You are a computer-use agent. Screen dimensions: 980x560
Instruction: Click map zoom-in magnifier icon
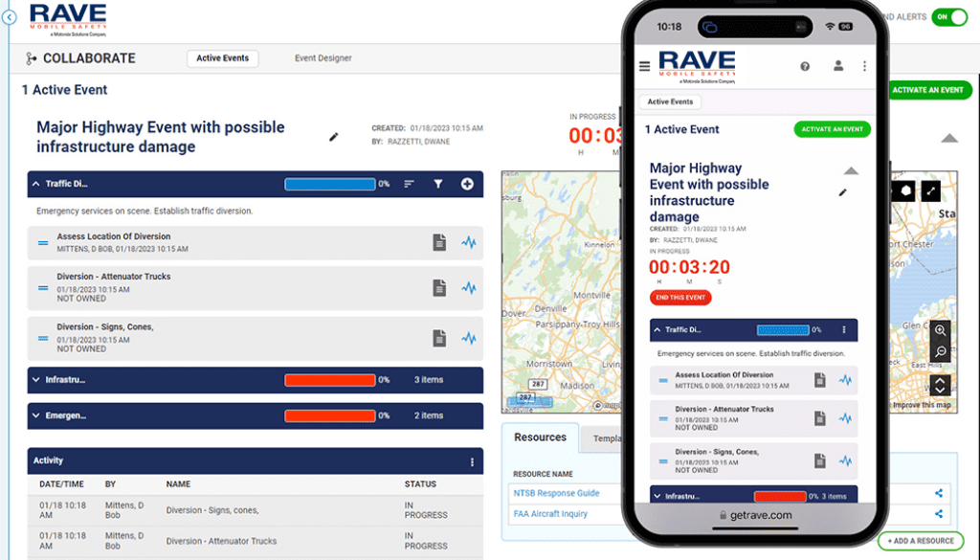(940, 330)
